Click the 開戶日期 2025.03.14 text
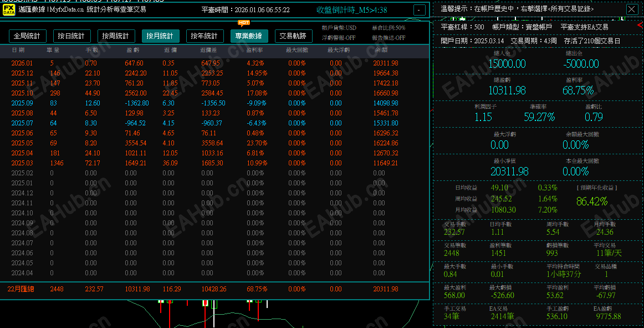The image size is (644, 328). (472, 41)
